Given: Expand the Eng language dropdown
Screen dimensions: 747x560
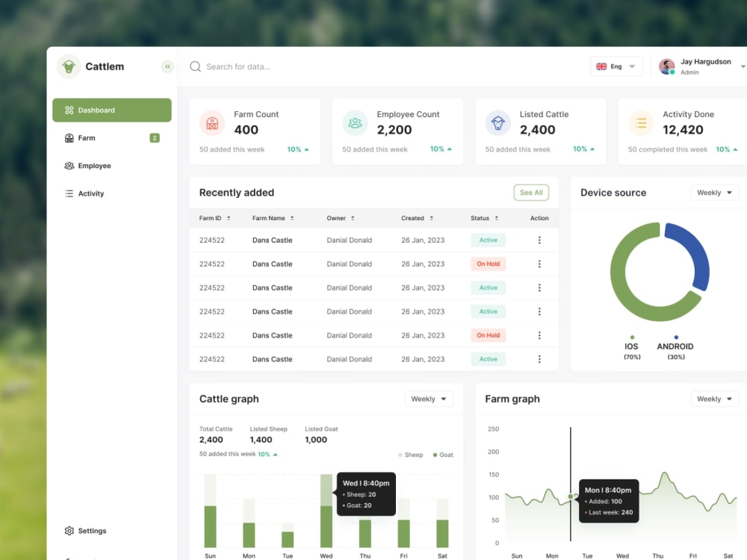Looking at the screenshot, I should [616, 66].
